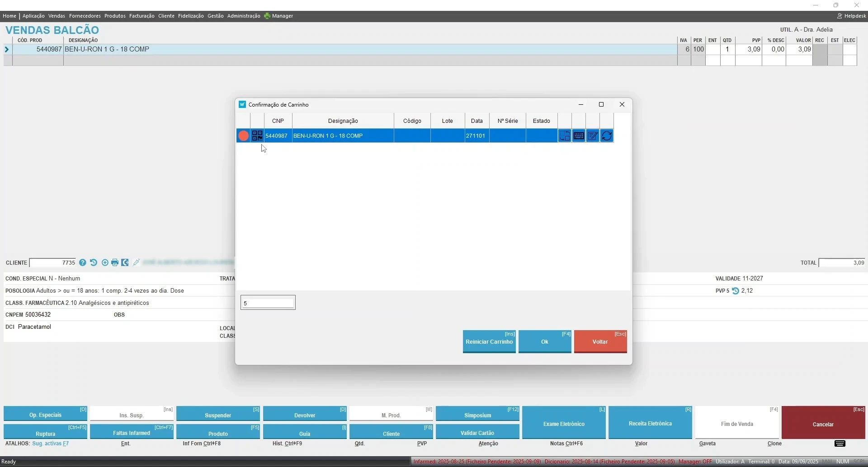This screenshot has width=868, height=467.
Task: Open the Fidelização menu
Action: coord(191,16)
